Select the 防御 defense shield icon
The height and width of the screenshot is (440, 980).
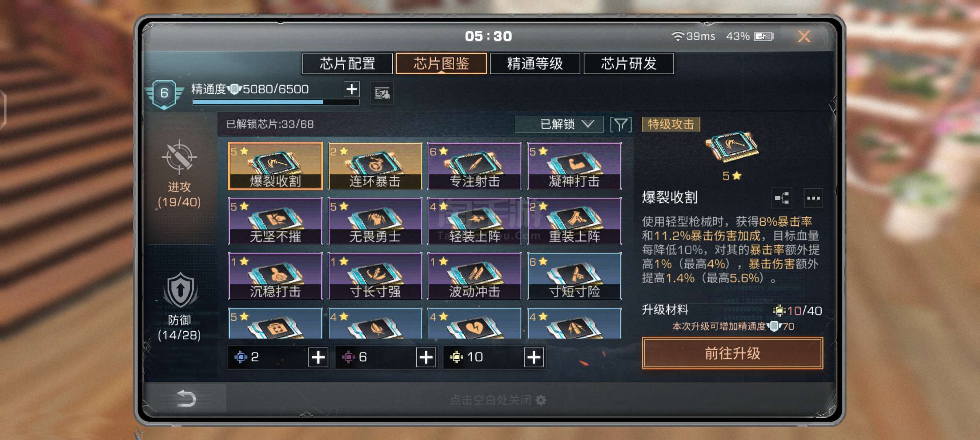point(180,291)
